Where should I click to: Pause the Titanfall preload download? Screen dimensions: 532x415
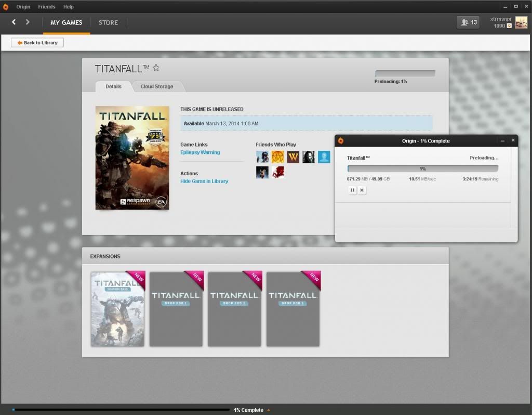[x=352, y=190]
